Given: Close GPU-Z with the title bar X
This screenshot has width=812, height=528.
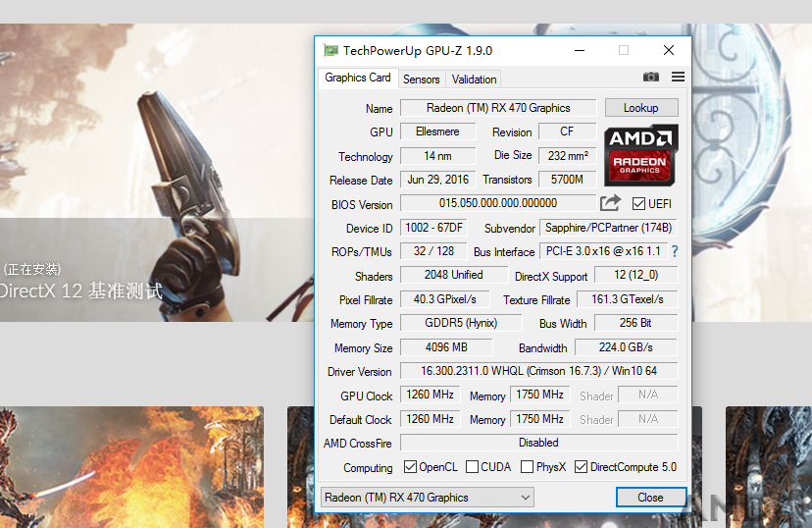Looking at the screenshot, I should coord(669,50).
